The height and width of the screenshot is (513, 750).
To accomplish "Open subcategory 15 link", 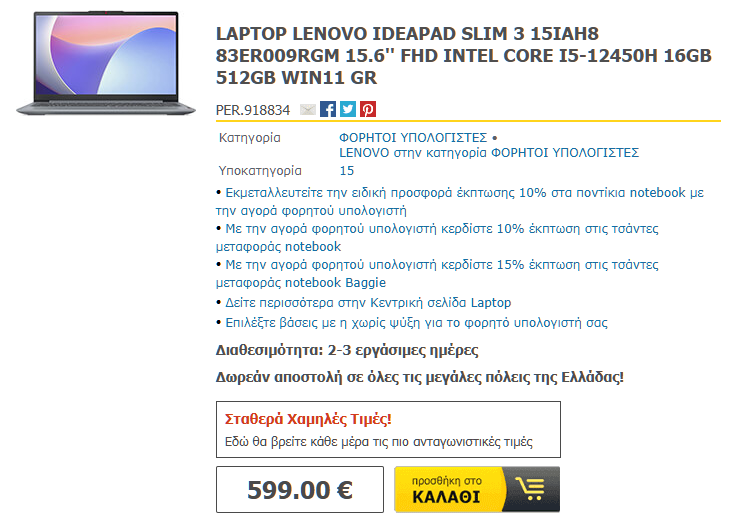I will pos(347,171).
